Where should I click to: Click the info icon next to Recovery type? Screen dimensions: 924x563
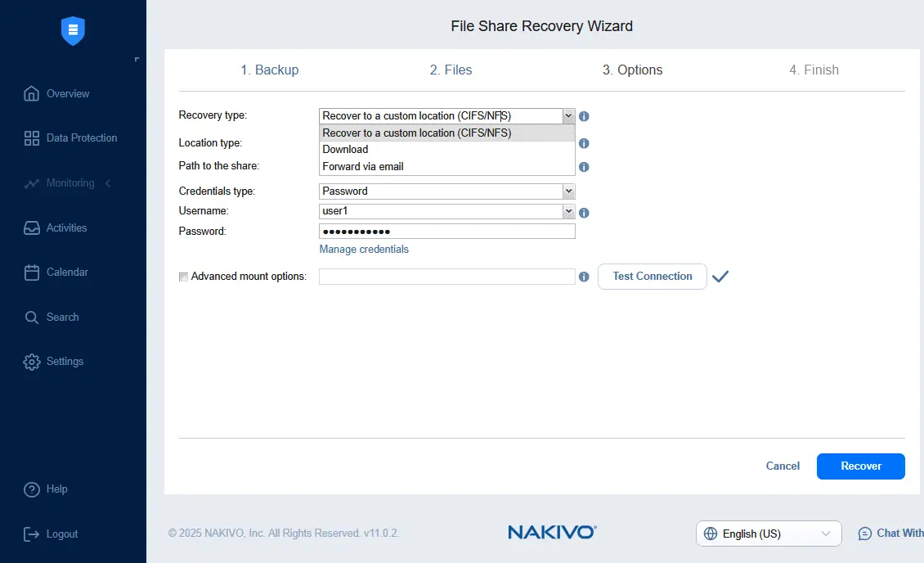[x=584, y=116]
